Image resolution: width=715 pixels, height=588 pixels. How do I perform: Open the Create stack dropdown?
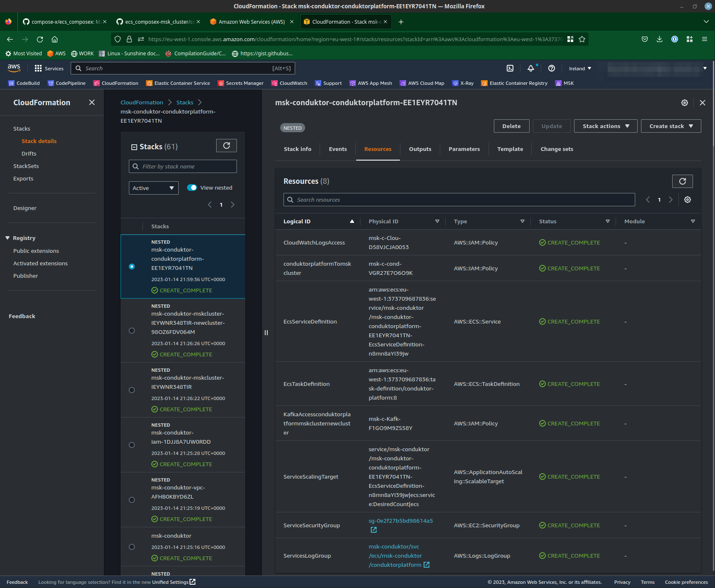click(x=671, y=126)
